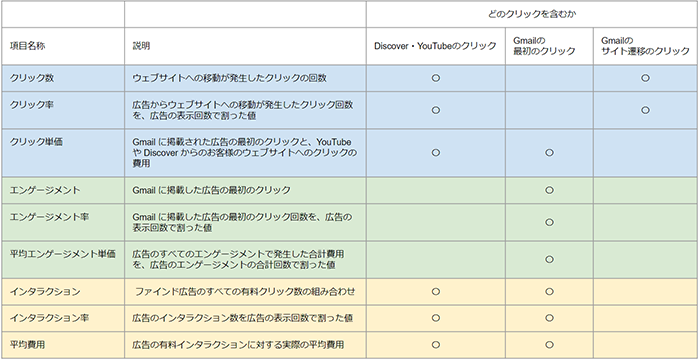Click the 平均費用 description cell

coord(246,344)
